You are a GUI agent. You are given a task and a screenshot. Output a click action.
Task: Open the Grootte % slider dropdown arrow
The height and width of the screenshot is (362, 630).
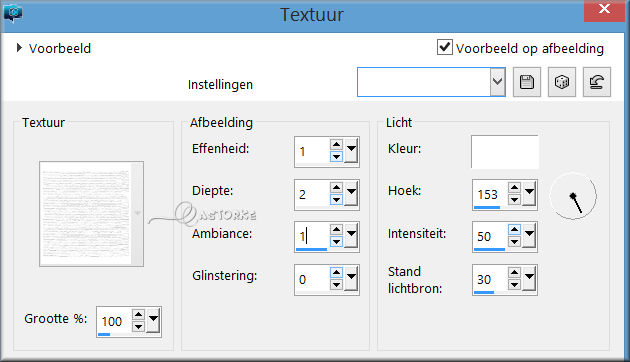coord(153,321)
